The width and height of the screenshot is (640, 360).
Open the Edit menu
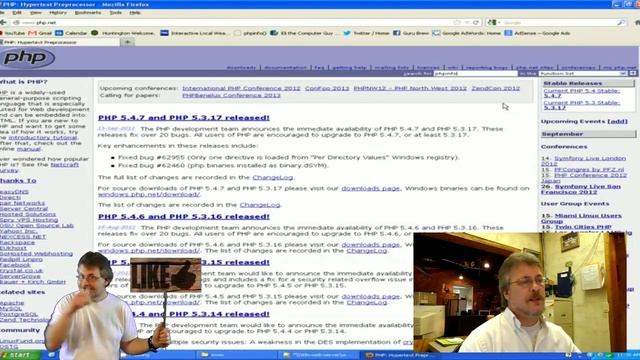click(17, 13)
